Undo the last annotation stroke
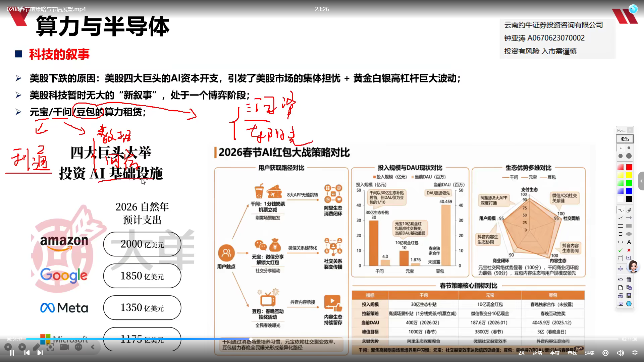This screenshot has height=362, width=644. (x=621, y=280)
